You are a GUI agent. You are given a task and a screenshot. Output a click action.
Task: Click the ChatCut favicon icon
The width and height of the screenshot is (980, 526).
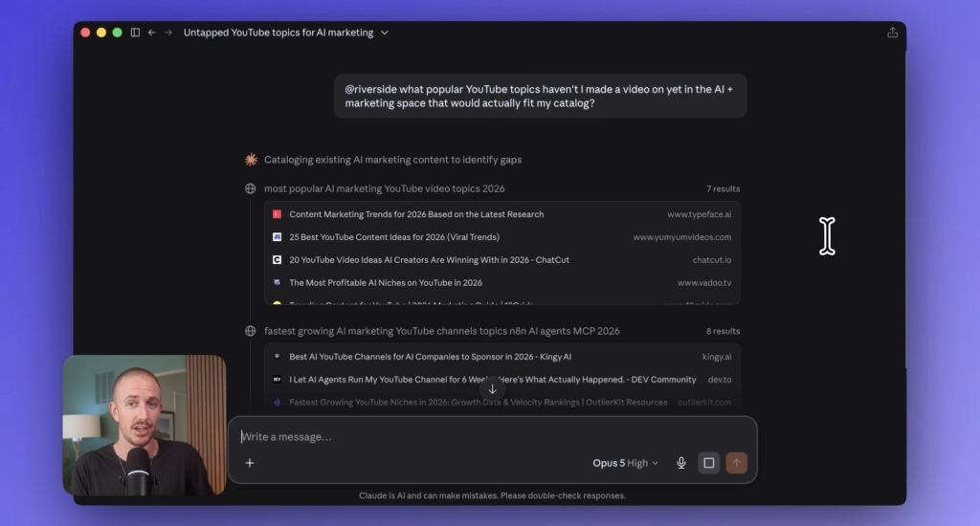[x=277, y=260]
